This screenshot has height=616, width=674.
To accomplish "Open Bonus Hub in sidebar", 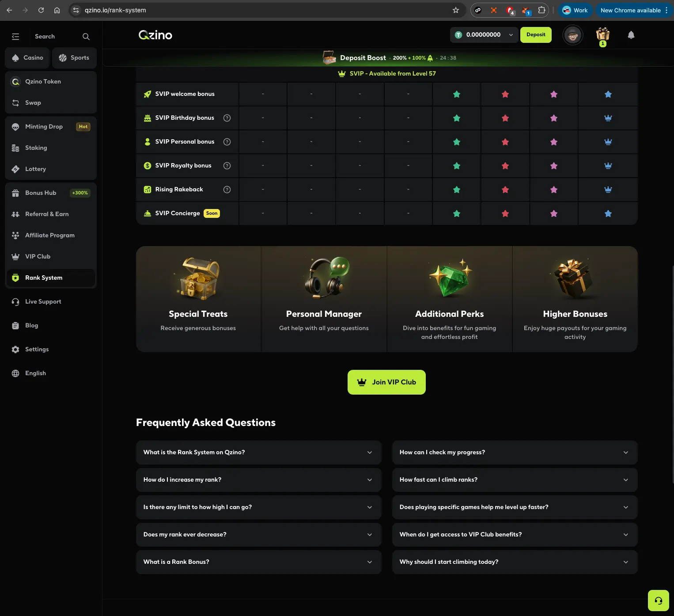I will pos(51,193).
